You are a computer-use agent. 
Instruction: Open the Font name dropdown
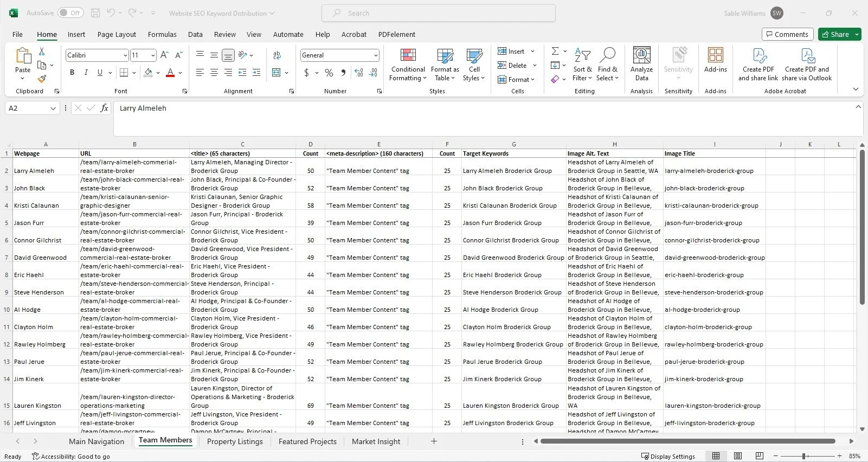point(125,55)
